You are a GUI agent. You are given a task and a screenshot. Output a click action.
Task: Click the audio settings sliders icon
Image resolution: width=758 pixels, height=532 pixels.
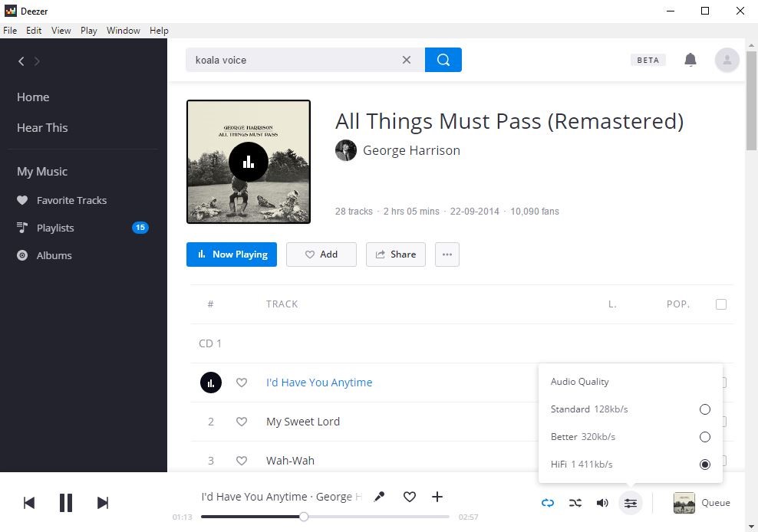631,503
